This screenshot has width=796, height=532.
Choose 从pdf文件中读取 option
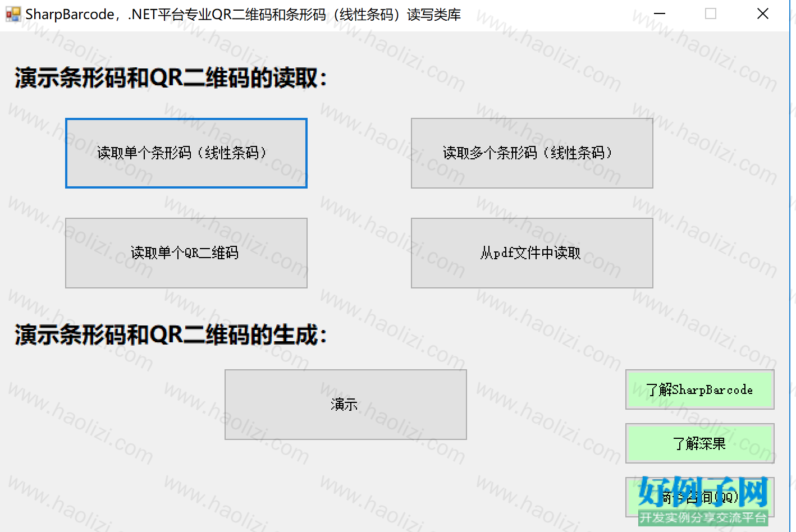coord(532,253)
